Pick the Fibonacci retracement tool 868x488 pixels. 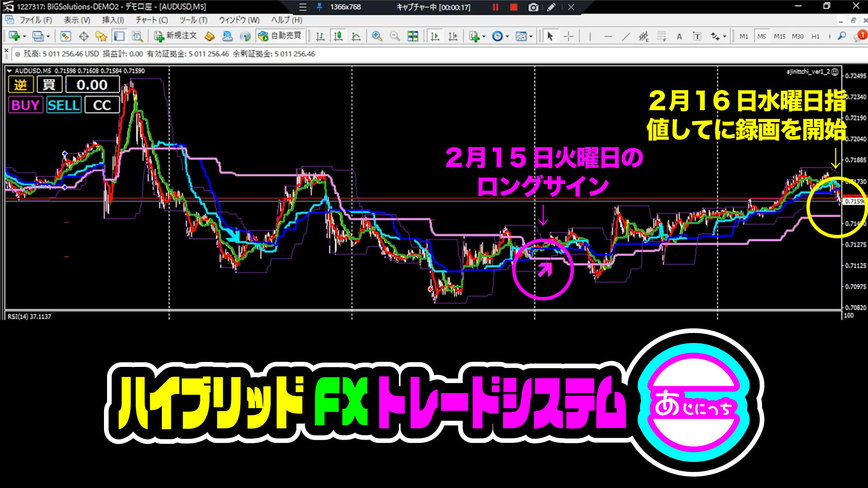coord(661,36)
